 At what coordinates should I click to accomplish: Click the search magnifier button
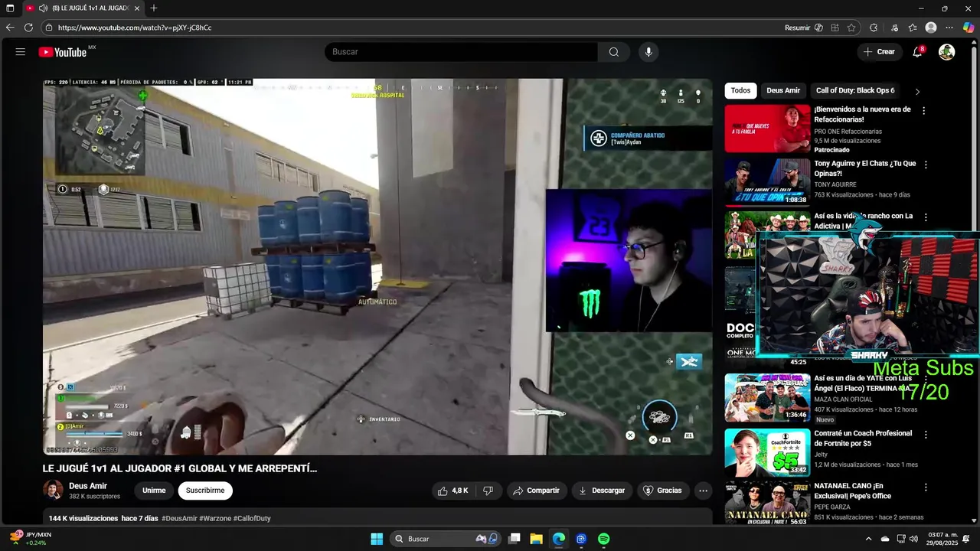pos(613,52)
